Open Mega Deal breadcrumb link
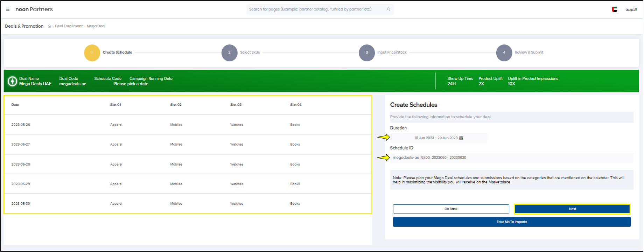Viewport: 644px width, 252px height. tap(96, 26)
